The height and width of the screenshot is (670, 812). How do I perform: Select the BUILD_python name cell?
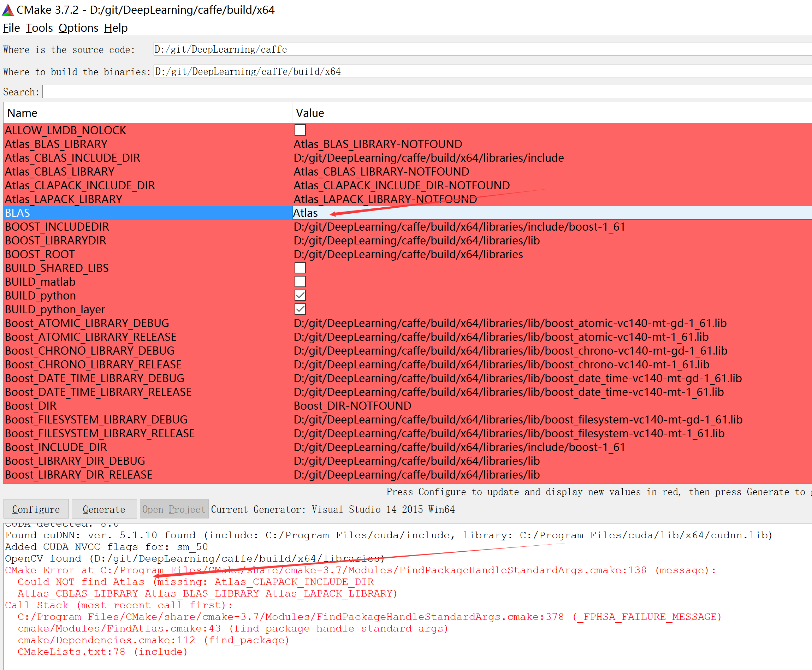tap(147, 296)
